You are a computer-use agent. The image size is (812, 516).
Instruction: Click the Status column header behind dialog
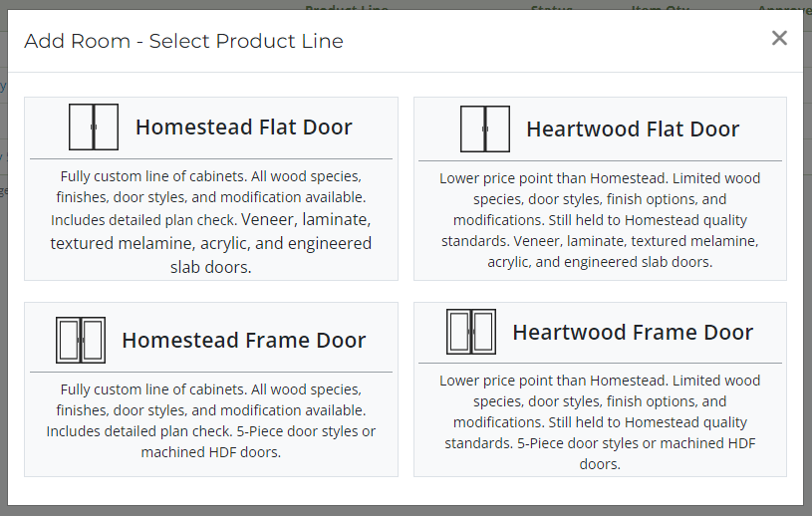pos(552,6)
